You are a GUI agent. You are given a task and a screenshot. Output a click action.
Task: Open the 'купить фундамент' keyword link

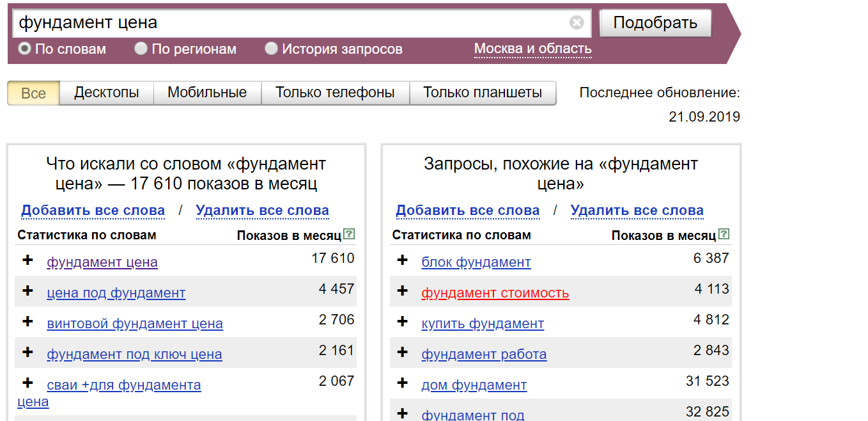coord(483,324)
